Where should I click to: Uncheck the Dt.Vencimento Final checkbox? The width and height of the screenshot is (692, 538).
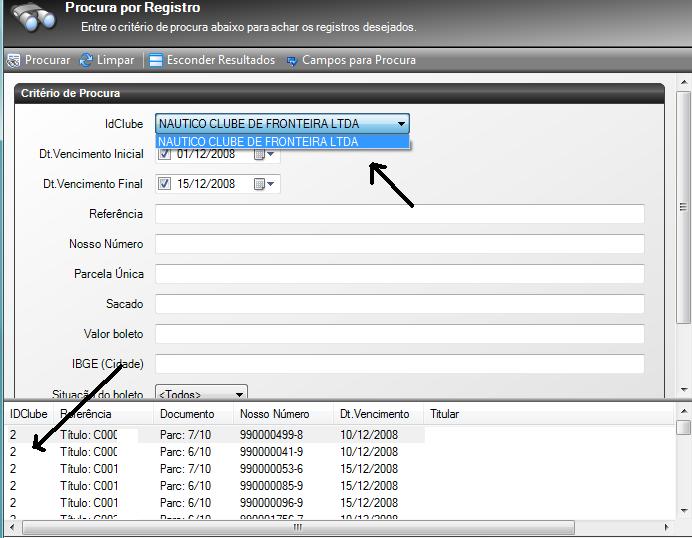click(165, 184)
